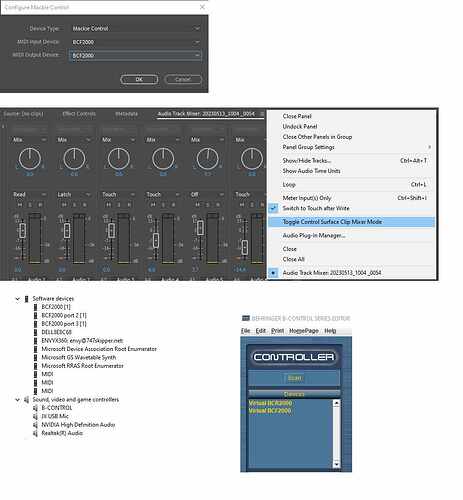Click the Scan button in Behringer editor

pos(294,378)
